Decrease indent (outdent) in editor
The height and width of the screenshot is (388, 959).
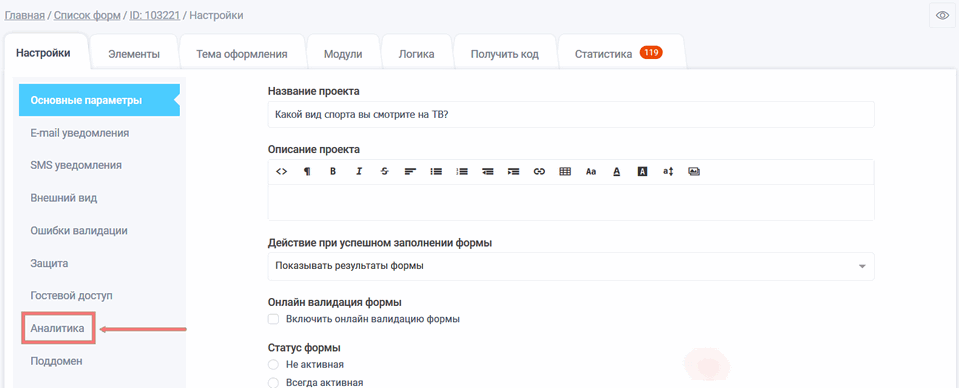[487, 172]
